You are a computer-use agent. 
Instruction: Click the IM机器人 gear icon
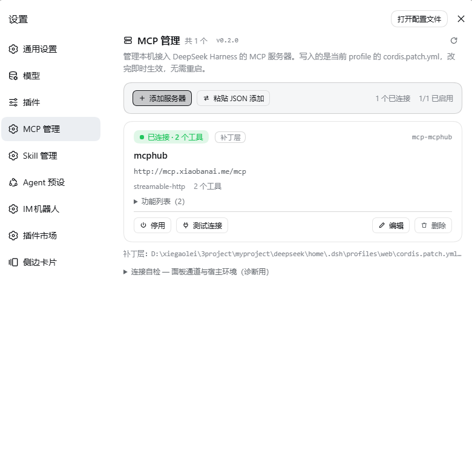pyautogui.click(x=13, y=209)
